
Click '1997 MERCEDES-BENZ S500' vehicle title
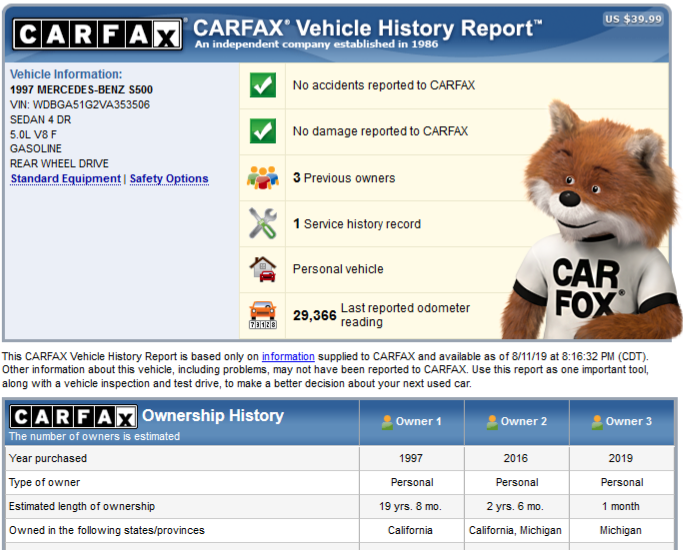click(x=81, y=90)
